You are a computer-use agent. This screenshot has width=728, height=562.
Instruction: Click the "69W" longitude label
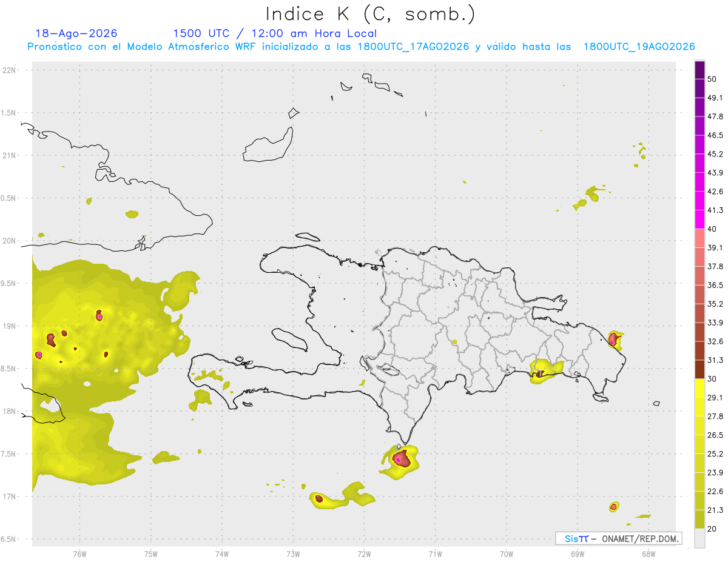coord(578,554)
